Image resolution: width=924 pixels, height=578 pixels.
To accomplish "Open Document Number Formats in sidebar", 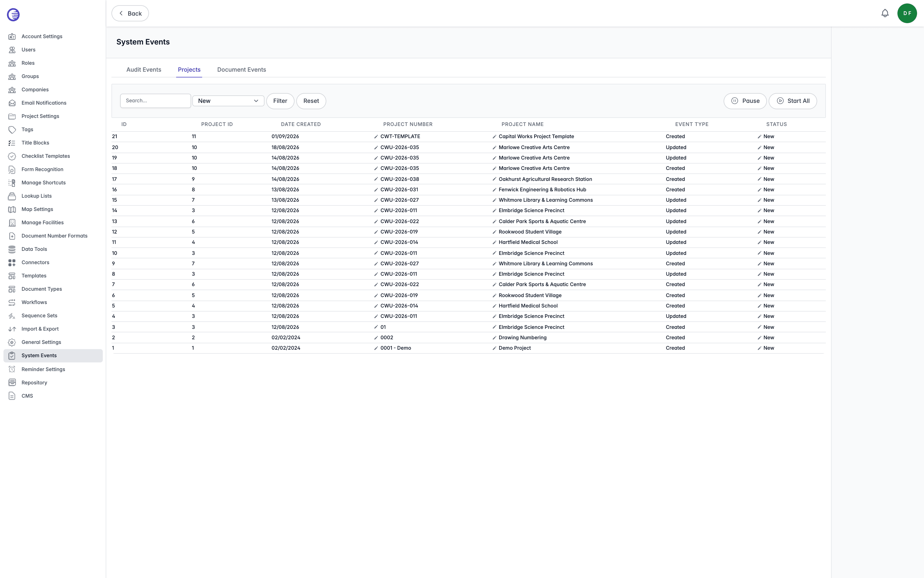I will [x=53, y=236].
